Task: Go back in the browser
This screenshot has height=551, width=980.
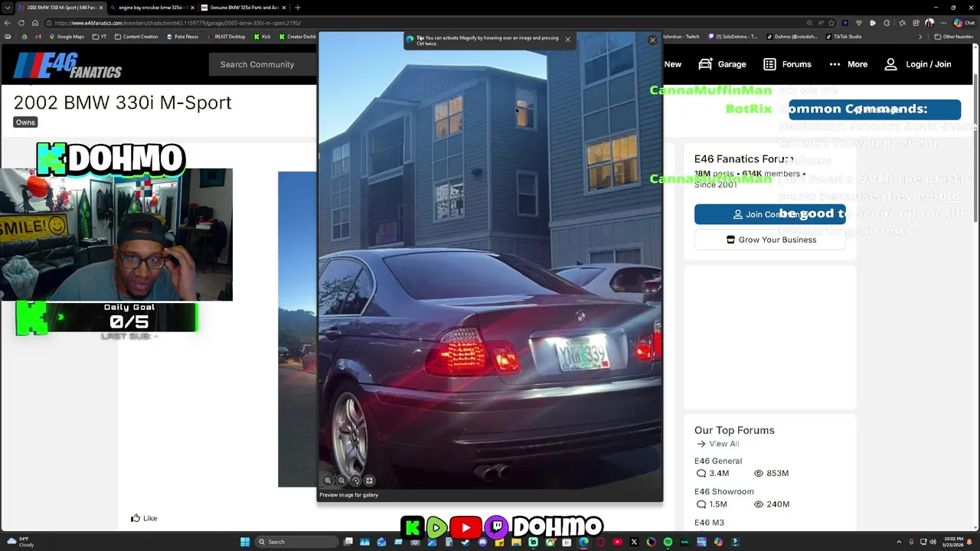Action: 8,23
